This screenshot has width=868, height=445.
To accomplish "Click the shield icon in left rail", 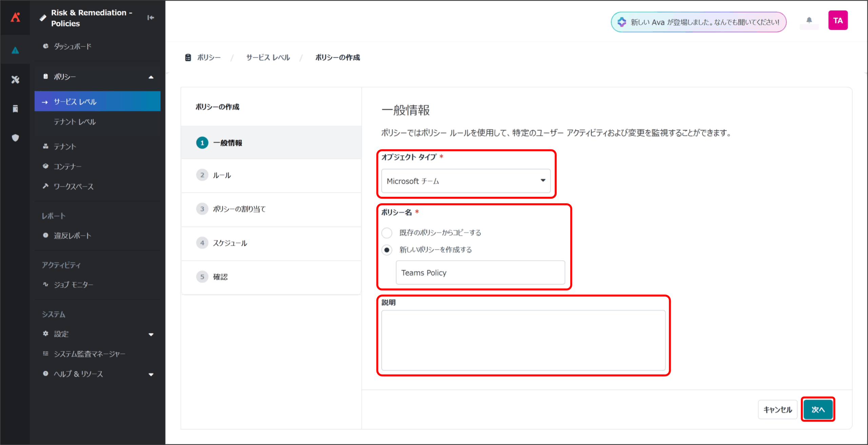I will pos(15,138).
